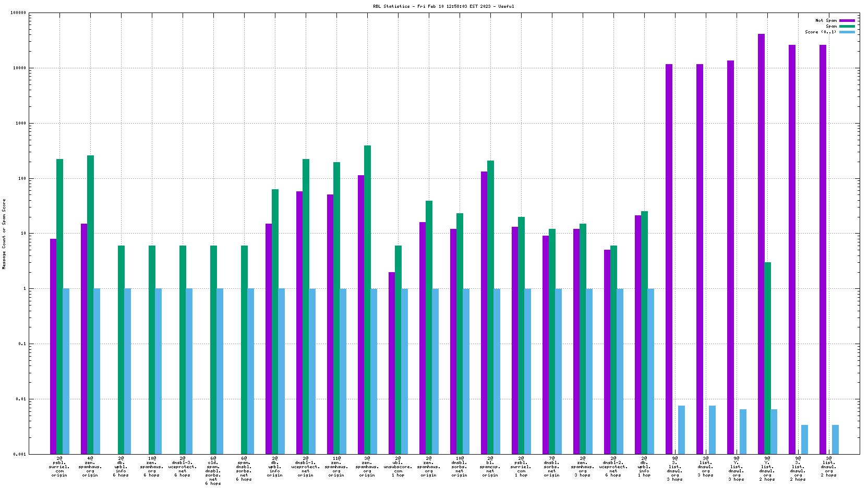Select the psbl.surriel.com 1 hop label
This screenshot has height=488, width=868.
click(x=521, y=467)
